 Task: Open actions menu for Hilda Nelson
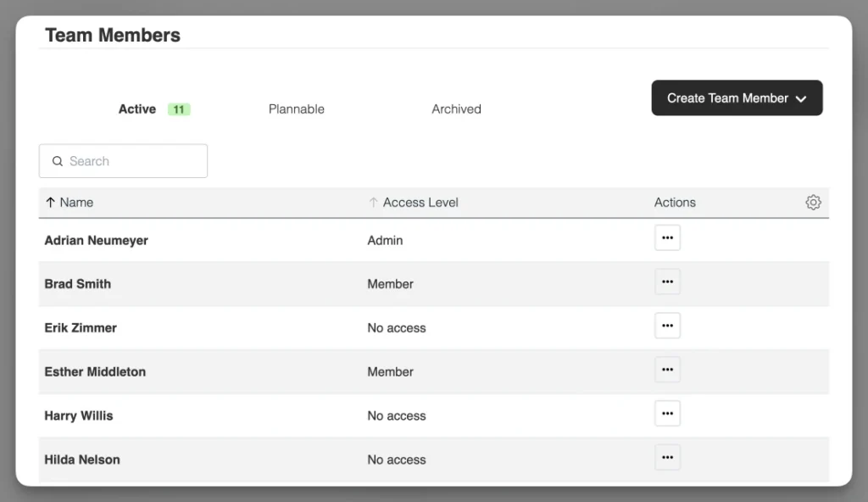point(667,458)
